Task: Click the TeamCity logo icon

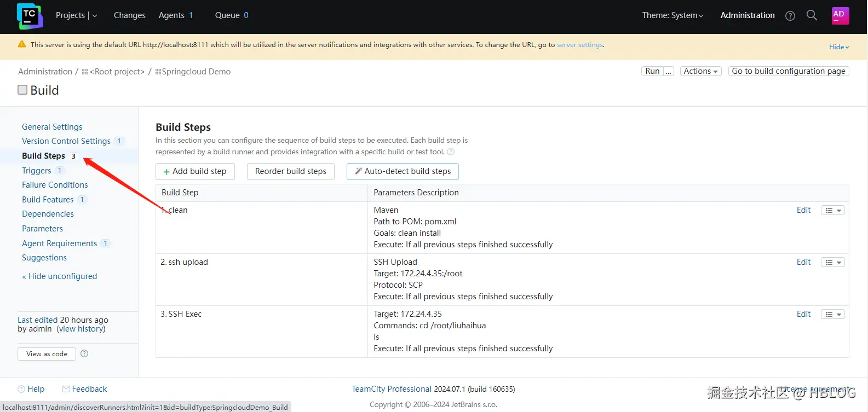Action: 30,16
